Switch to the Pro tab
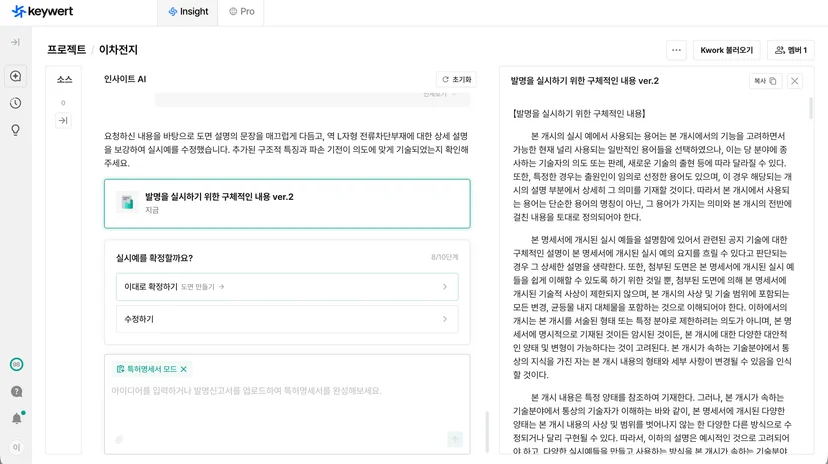Screen dimensions: 828x464 (x=241, y=12)
